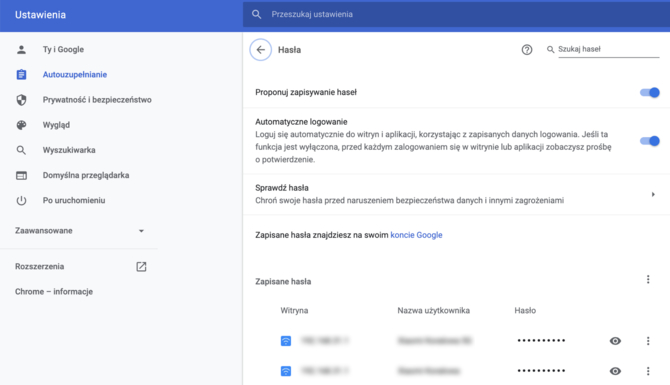Open Wygląd settings section
The image size is (670, 385).
[x=56, y=125]
